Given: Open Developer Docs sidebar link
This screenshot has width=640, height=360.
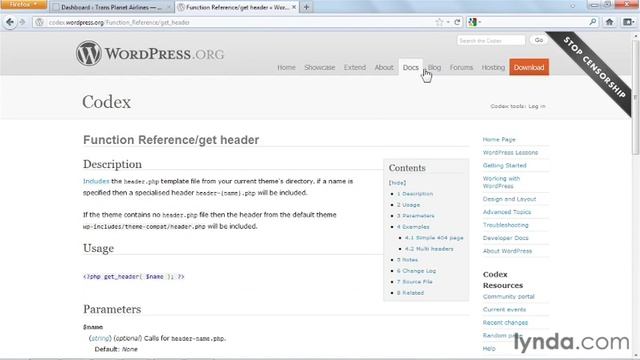Looking at the screenshot, I should tap(505, 238).
